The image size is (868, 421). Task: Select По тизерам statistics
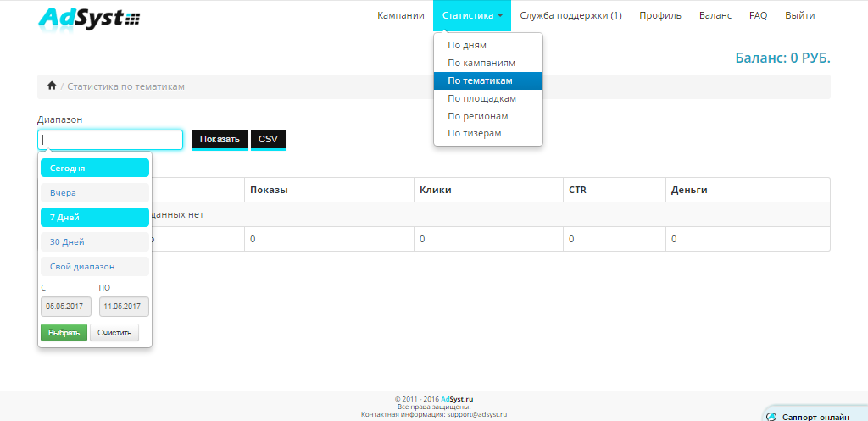pyautogui.click(x=487, y=133)
